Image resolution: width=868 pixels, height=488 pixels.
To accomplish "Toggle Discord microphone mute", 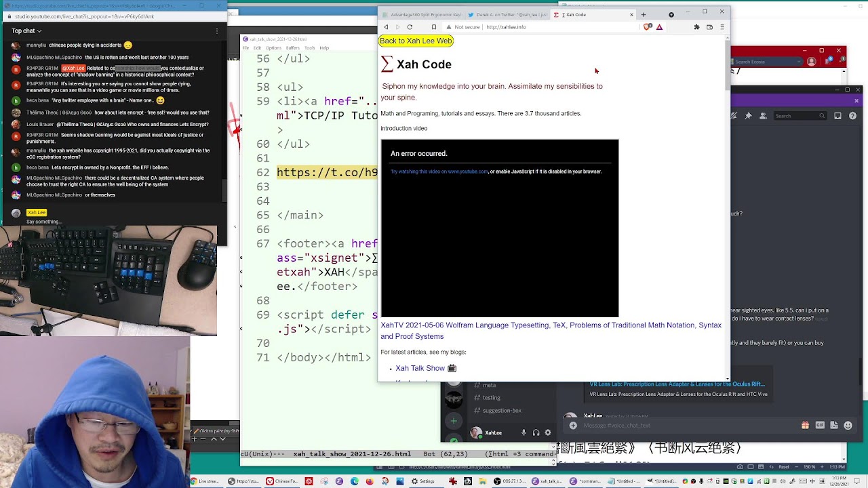I will (x=524, y=432).
